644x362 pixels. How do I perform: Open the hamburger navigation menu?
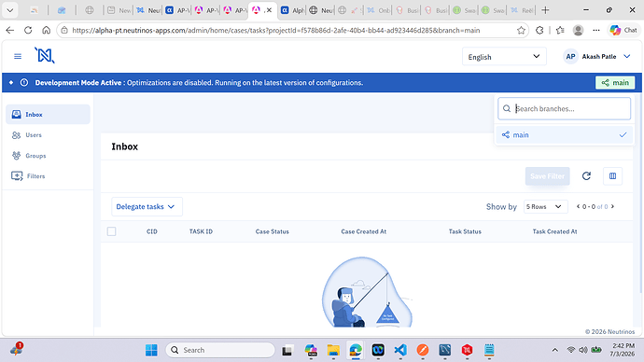click(x=18, y=56)
